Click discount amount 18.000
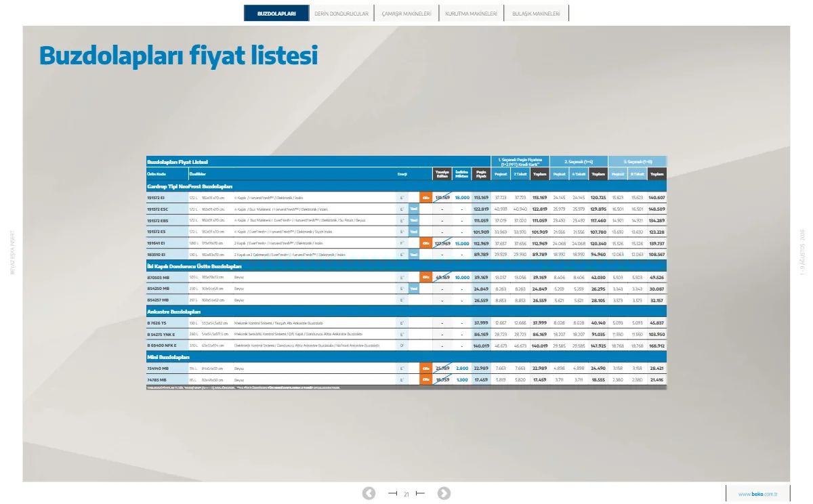The image size is (813, 504). pos(462,198)
